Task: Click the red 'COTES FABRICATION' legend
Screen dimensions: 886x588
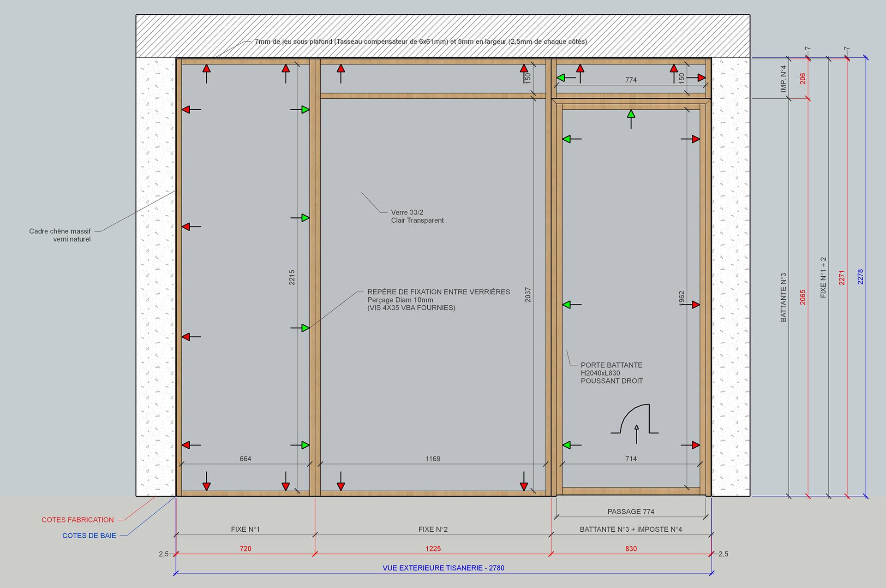Action: tap(78, 520)
